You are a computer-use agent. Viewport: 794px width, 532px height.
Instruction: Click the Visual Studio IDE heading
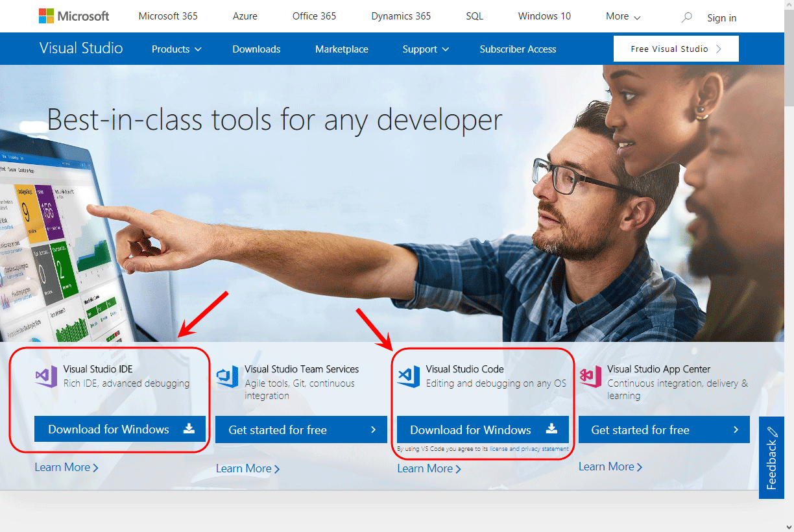coord(98,369)
